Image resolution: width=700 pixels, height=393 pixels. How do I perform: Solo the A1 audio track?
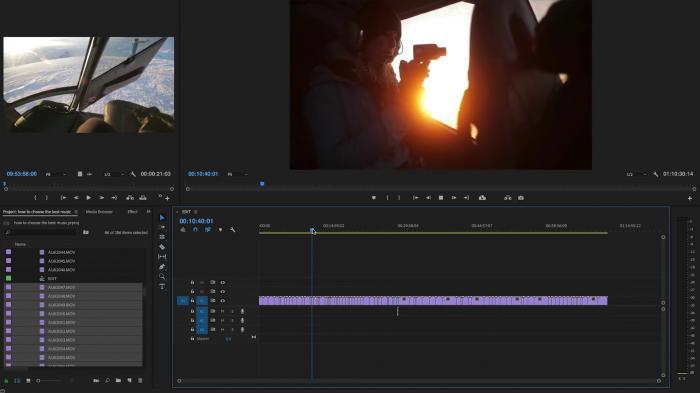pyautogui.click(x=232, y=311)
